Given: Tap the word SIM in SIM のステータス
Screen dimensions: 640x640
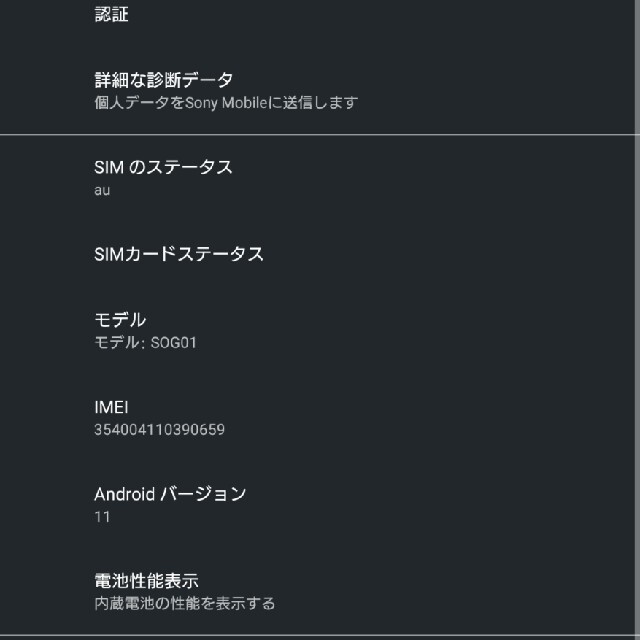Looking at the screenshot, I should [109, 167].
